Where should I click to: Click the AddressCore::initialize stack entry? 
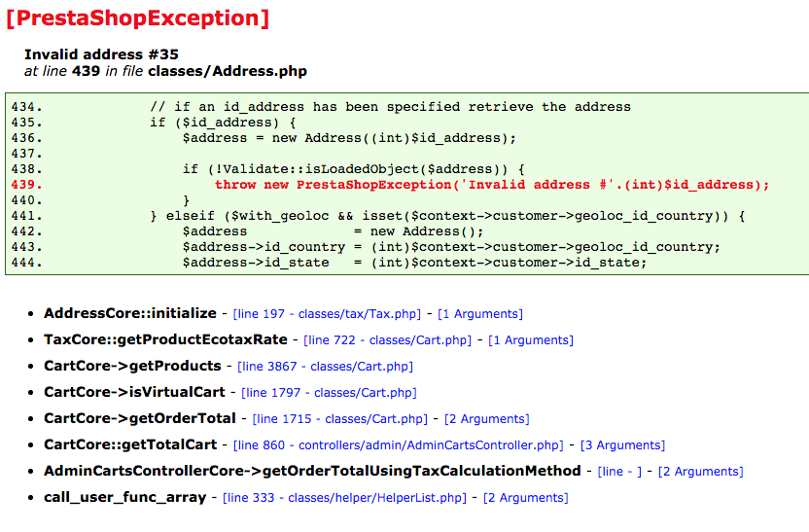point(130,313)
